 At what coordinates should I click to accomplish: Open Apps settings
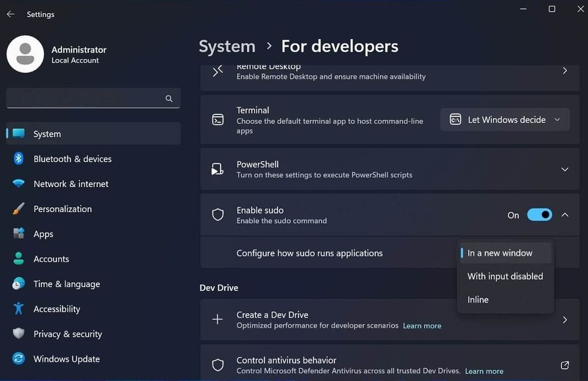tap(93, 234)
